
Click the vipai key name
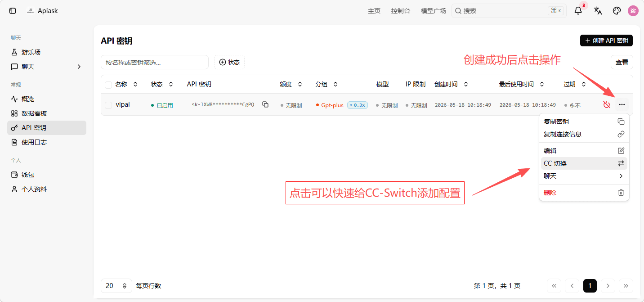coord(123,104)
